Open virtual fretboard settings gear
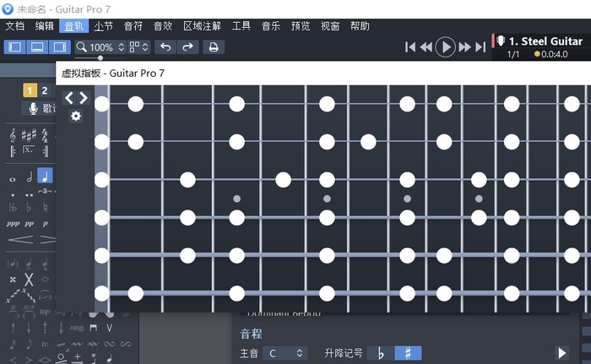This screenshot has width=591, height=364. point(76,116)
